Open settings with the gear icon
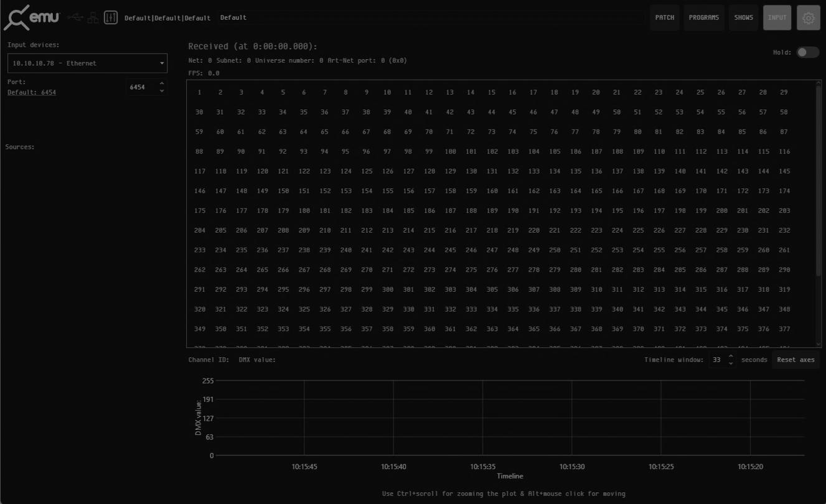Screen dimensions: 826x504 (808, 18)
